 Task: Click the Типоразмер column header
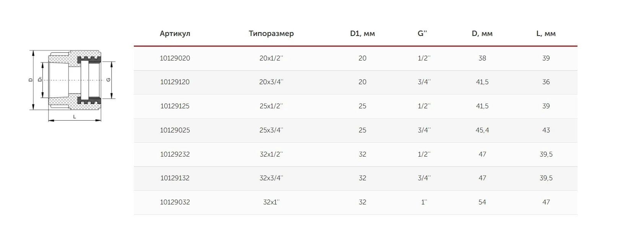point(271,34)
